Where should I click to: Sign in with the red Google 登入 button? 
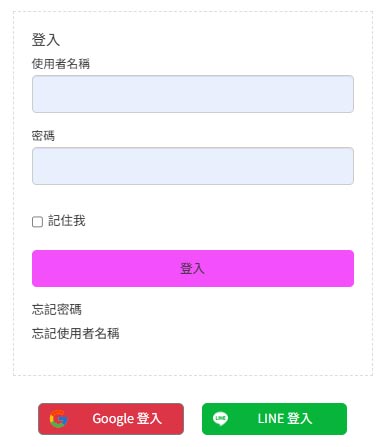(x=111, y=419)
